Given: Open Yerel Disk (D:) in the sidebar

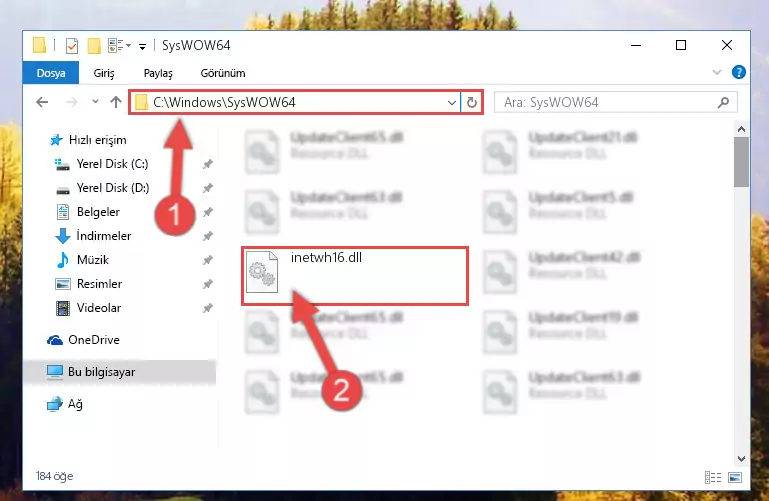Looking at the screenshot, I should (x=102, y=188).
